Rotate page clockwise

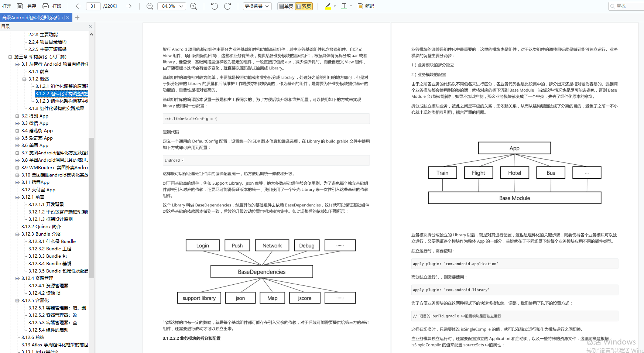(227, 6)
